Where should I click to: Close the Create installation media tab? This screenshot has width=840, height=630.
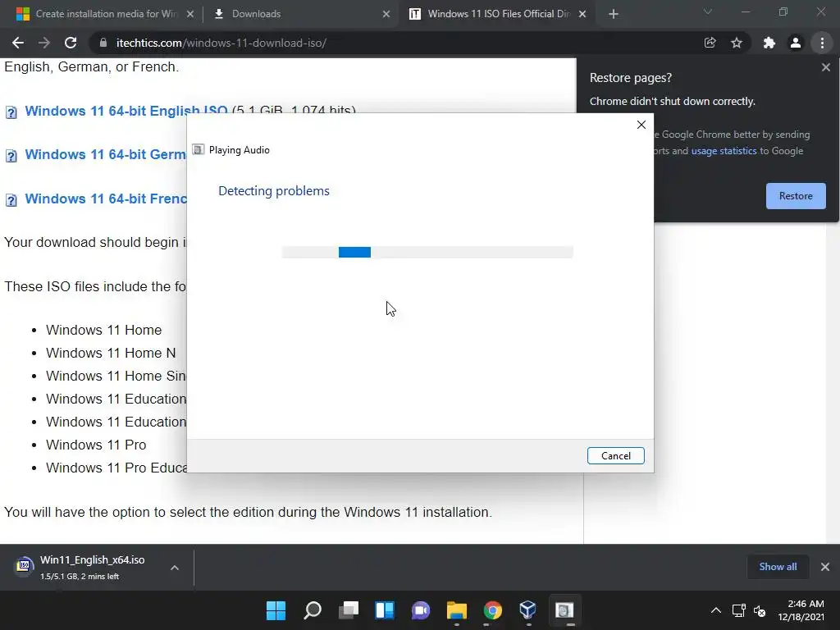tap(190, 14)
